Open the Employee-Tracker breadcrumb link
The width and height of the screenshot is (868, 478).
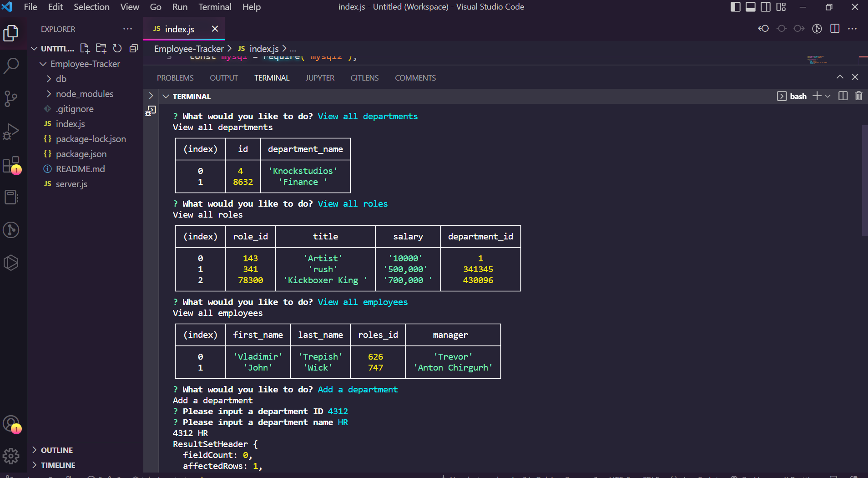pyautogui.click(x=188, y=48)
